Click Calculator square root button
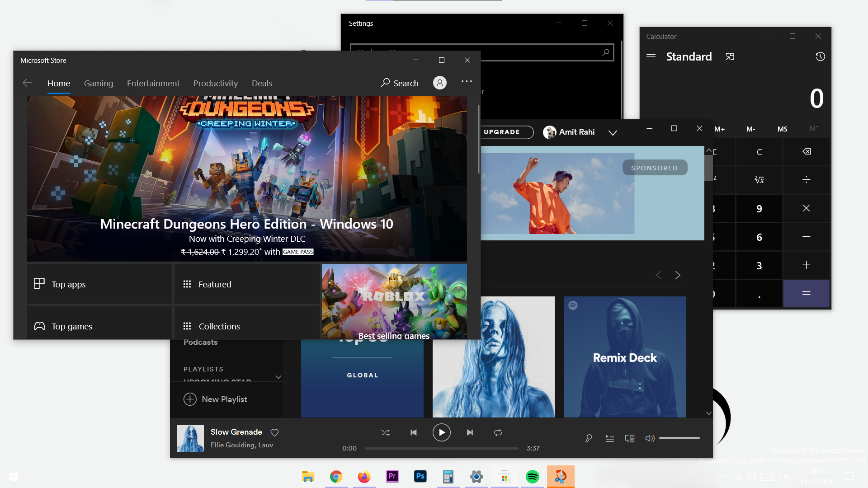 tap(759, 180)
